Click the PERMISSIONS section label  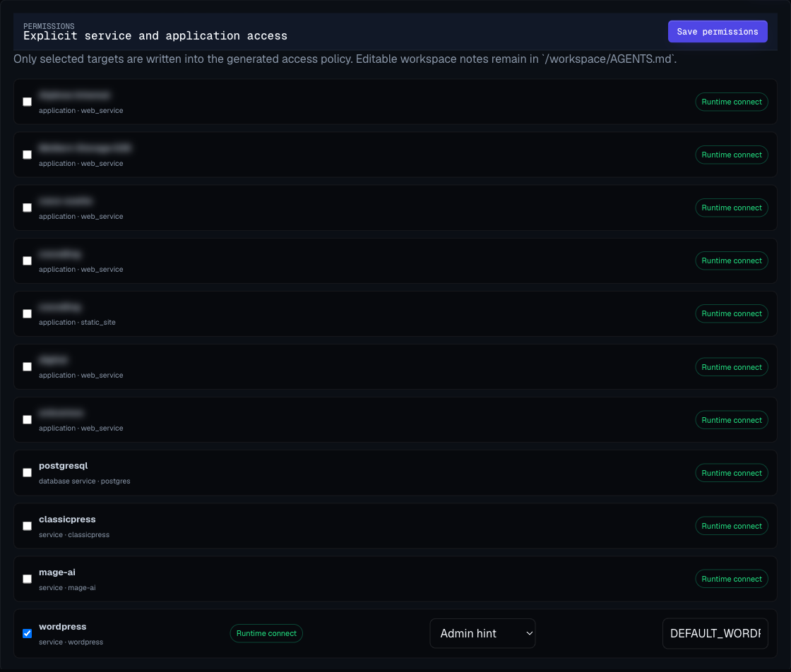click(x=49, y=26)
